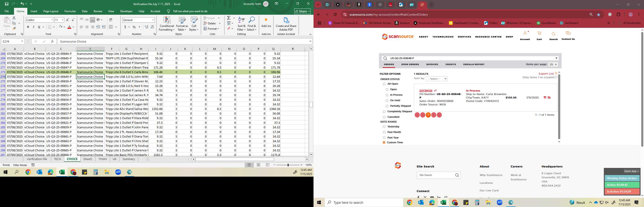Open the Sort by Select dropdown
Image resolution: width=644 pixels, height=207 pixels.
click(x=437, y=79)
